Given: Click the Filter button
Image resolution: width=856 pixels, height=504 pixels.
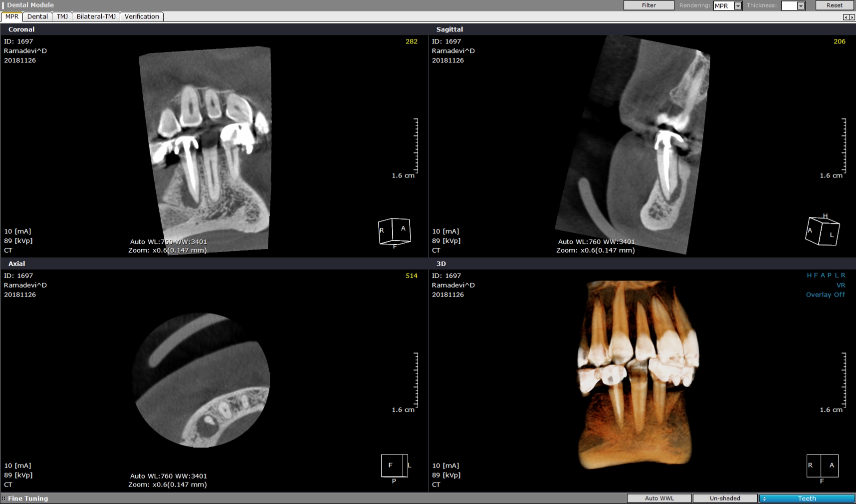Looking at the screenshot, I should (648, 5).
